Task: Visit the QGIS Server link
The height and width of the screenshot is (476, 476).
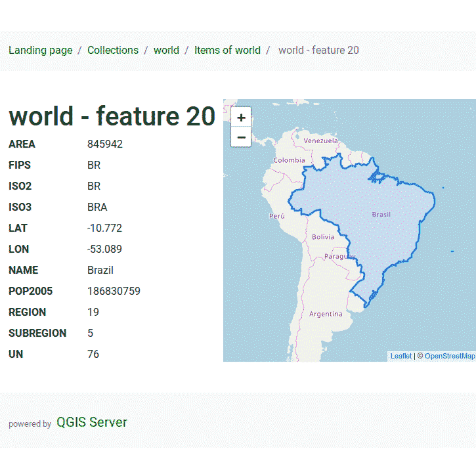Action: (92, 422)
